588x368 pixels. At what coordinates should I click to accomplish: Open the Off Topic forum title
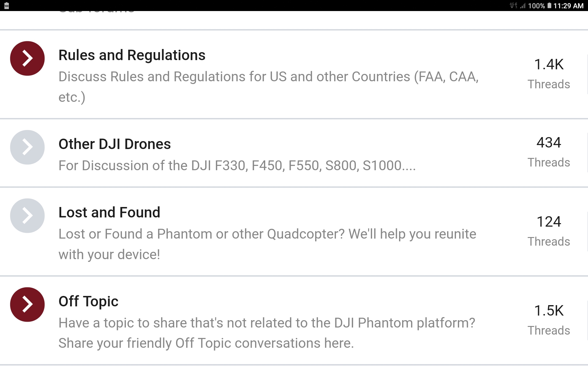tap(88, 301)
